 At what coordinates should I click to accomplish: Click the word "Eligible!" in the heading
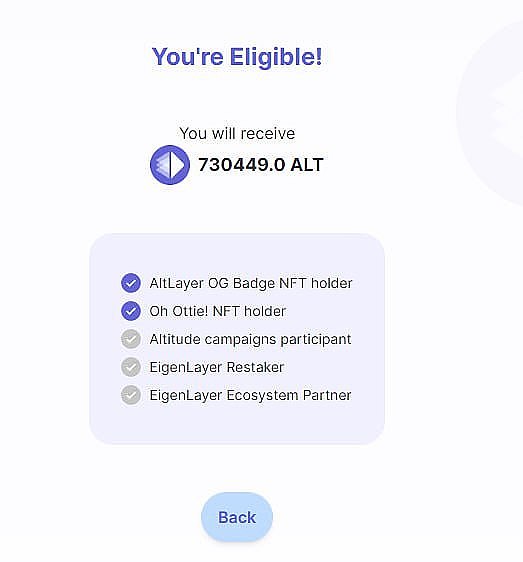click(276, 57)
